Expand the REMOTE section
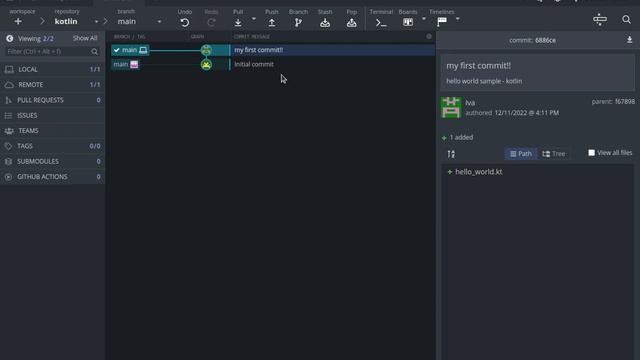 52,84
